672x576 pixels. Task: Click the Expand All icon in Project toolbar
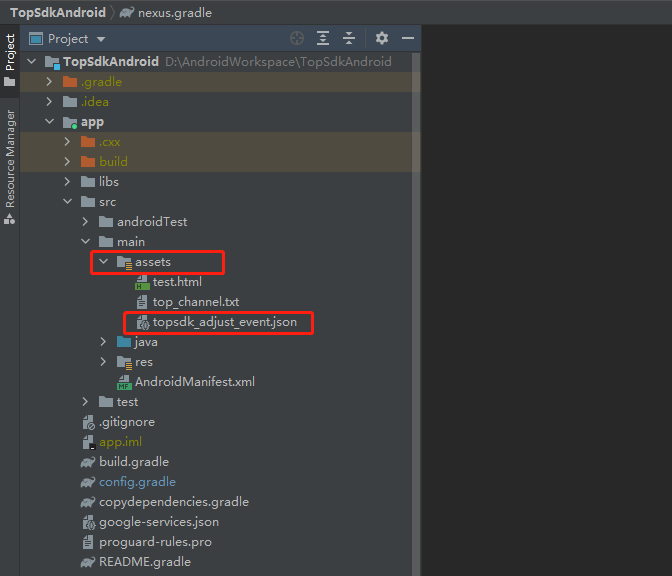[x=323, y=38]
